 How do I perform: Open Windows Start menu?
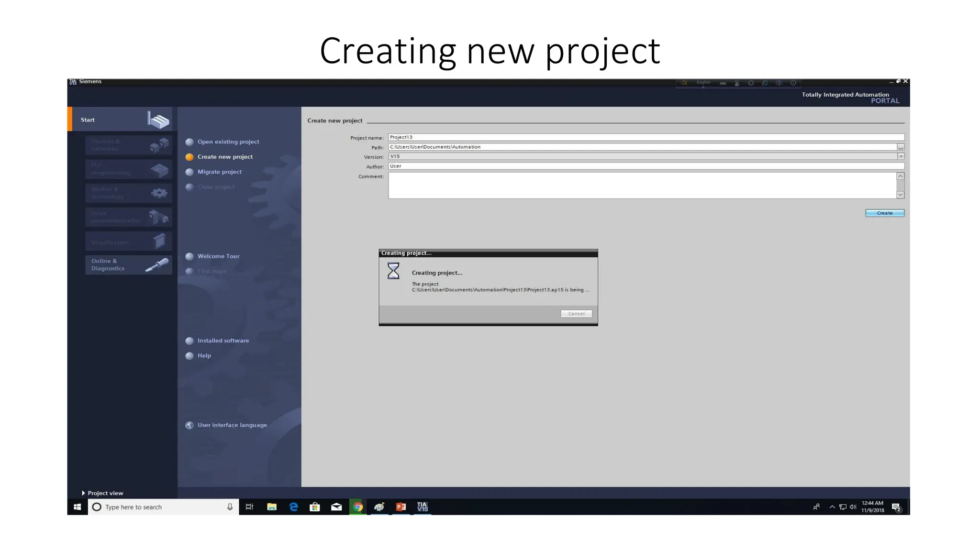(78, 507)
